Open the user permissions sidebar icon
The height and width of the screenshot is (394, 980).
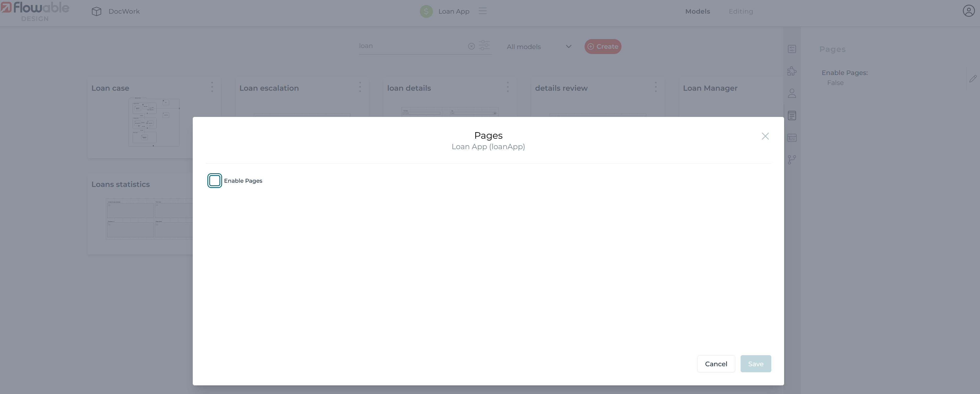click(792, 93)
